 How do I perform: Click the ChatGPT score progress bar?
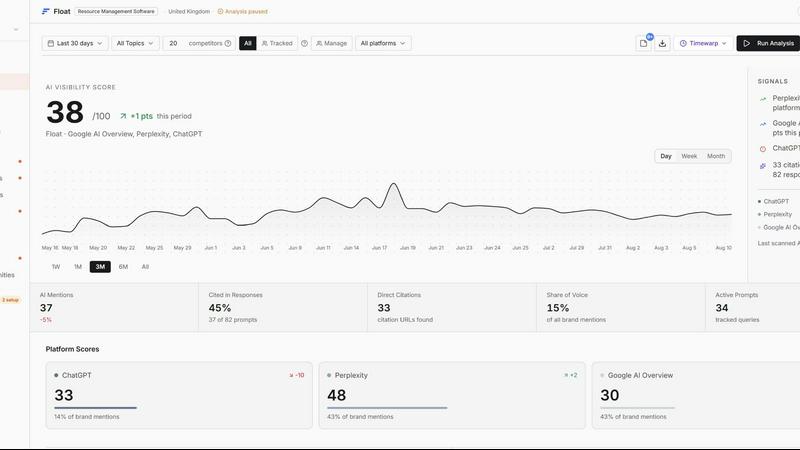point(95,408)
